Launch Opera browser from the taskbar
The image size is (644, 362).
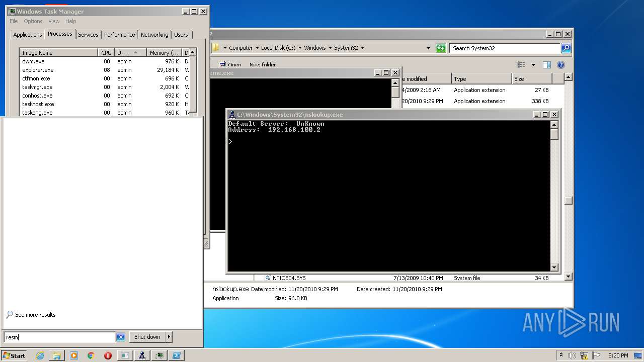point(108,355)
